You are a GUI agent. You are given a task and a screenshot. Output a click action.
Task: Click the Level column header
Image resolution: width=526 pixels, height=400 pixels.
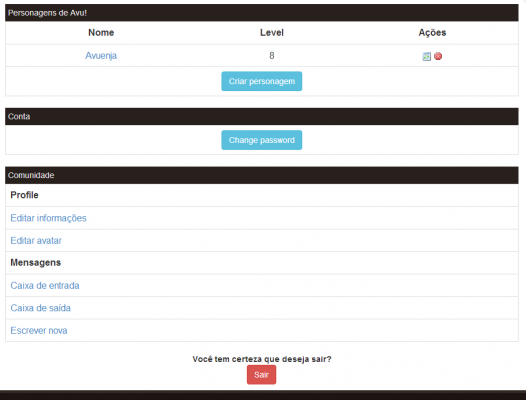(272, 33)
